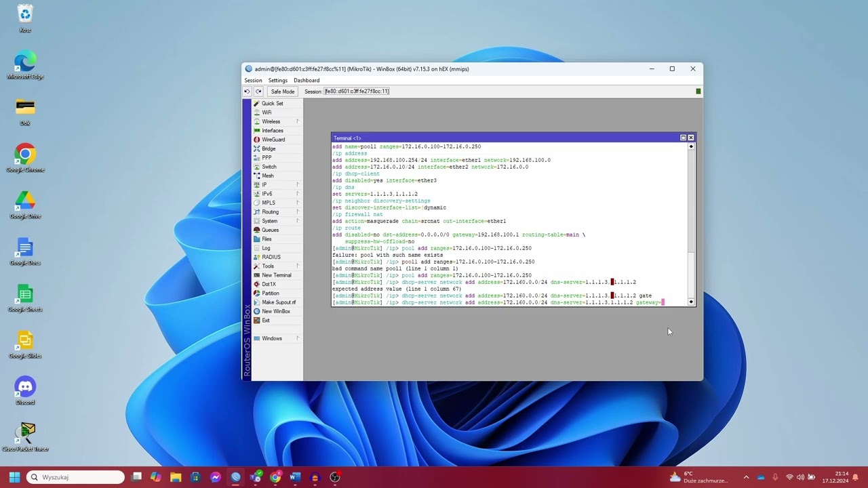Open the Google Sheets desktop shortcut
Viewport: 868px width, 488px height.
click(x=25, y=298)
